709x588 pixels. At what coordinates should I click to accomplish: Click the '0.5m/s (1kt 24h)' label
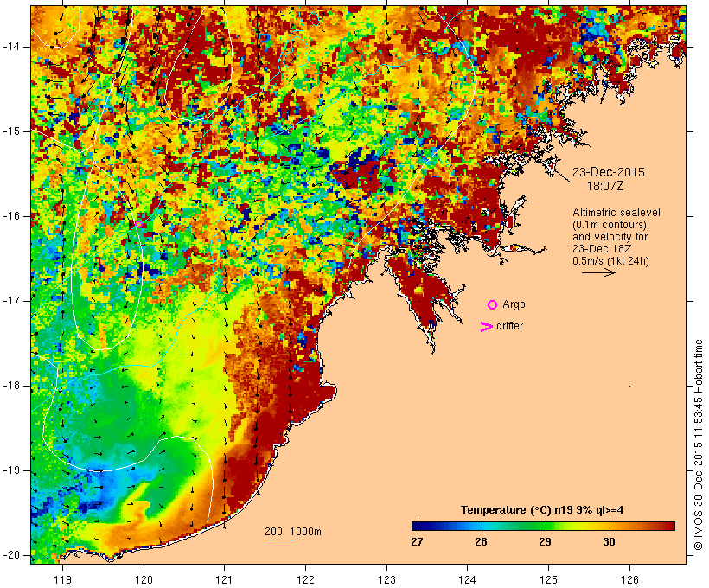[610, 261]
